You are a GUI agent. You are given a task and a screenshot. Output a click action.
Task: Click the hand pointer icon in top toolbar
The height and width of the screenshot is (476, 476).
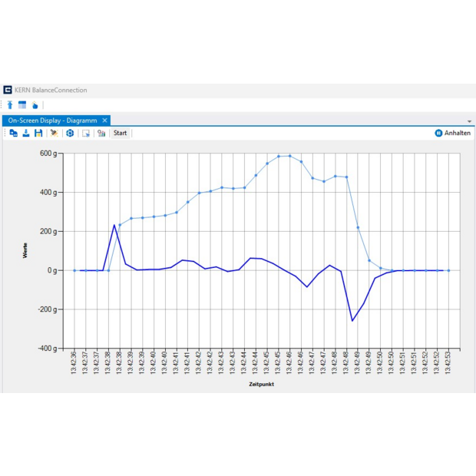tap(35, 105)
